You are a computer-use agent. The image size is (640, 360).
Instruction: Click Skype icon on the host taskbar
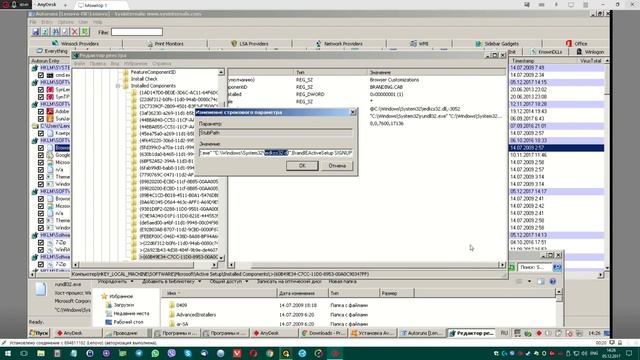[x=188, y=353]
